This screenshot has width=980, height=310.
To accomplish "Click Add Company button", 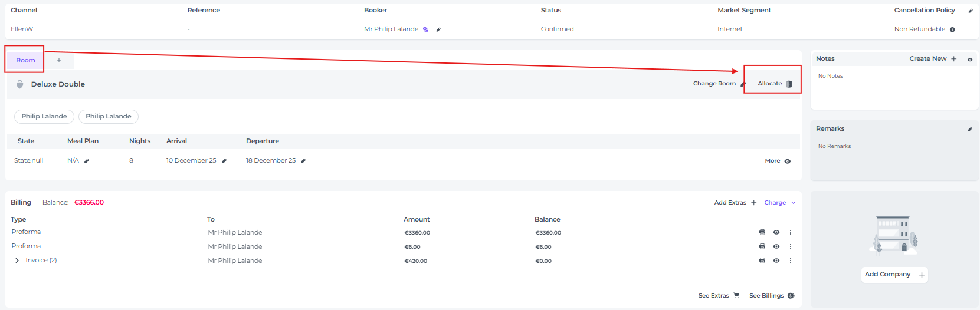I will [894, 275].
